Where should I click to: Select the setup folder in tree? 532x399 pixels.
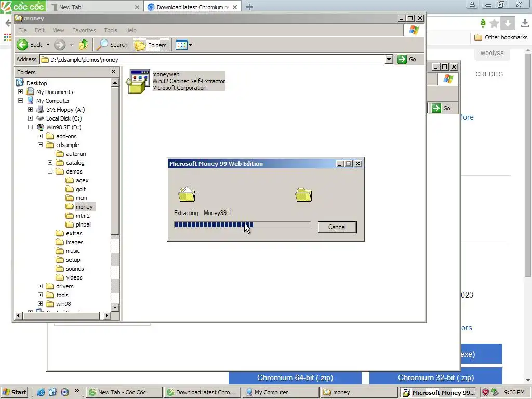[x=73, y=260]
